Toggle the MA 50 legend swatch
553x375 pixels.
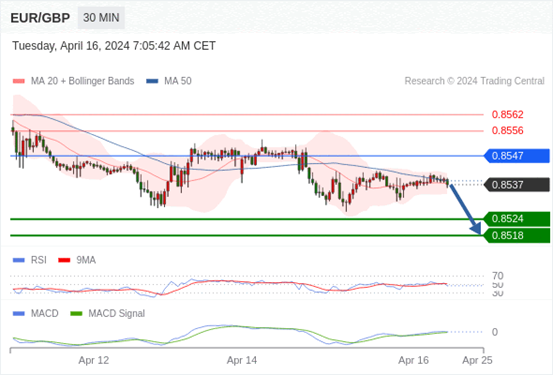(152, 81)
